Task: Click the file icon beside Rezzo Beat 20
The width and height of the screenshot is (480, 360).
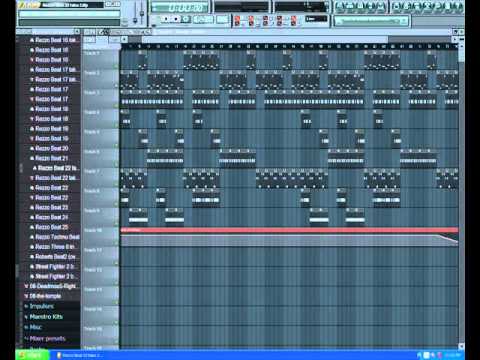Action: click(32, 148)
